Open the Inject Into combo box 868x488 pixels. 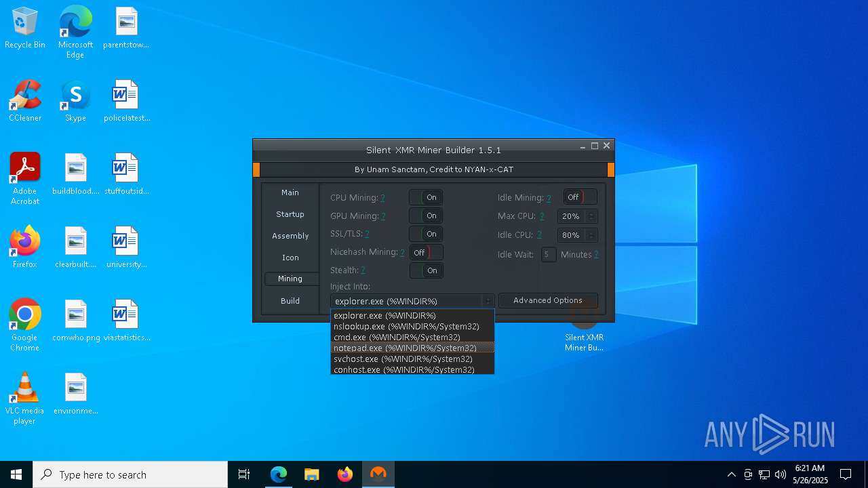[412, 301]
